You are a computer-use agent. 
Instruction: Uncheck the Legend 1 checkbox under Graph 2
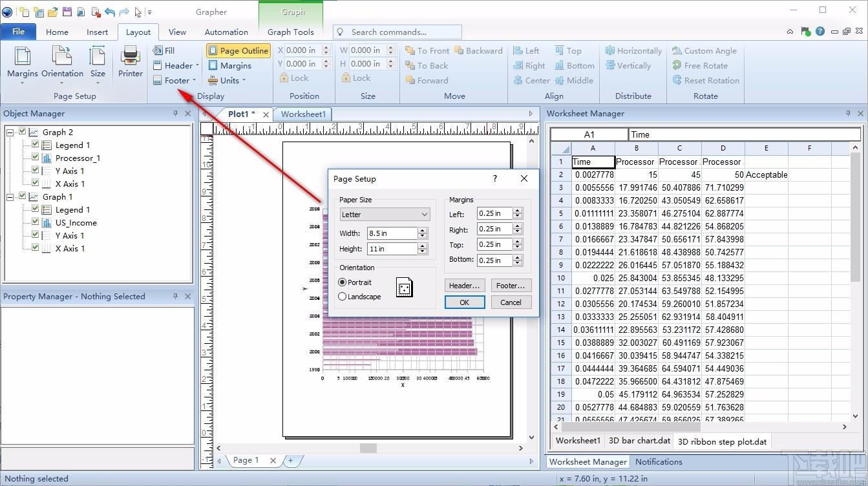click(x=36, y=145)
